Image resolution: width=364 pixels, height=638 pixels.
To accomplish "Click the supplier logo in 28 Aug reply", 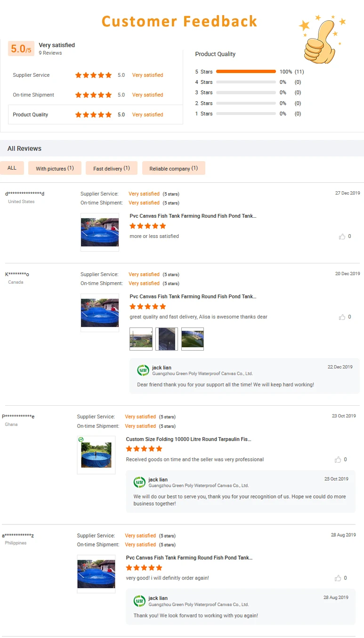I will pyautogui.click(x=139, y=601).
